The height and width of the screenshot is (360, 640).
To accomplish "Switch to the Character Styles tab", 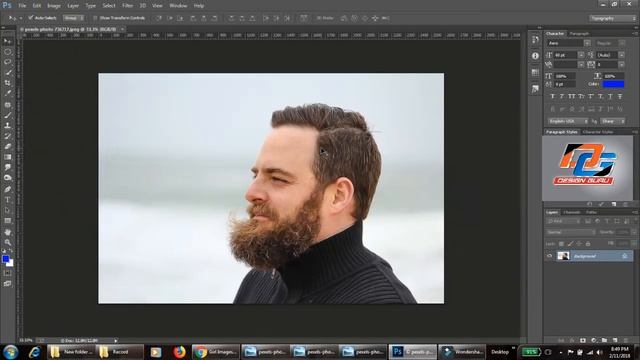I will 598,132.
